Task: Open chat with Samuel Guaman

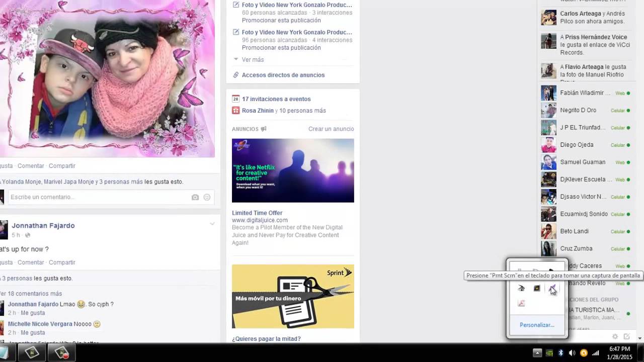Action: 585,162
